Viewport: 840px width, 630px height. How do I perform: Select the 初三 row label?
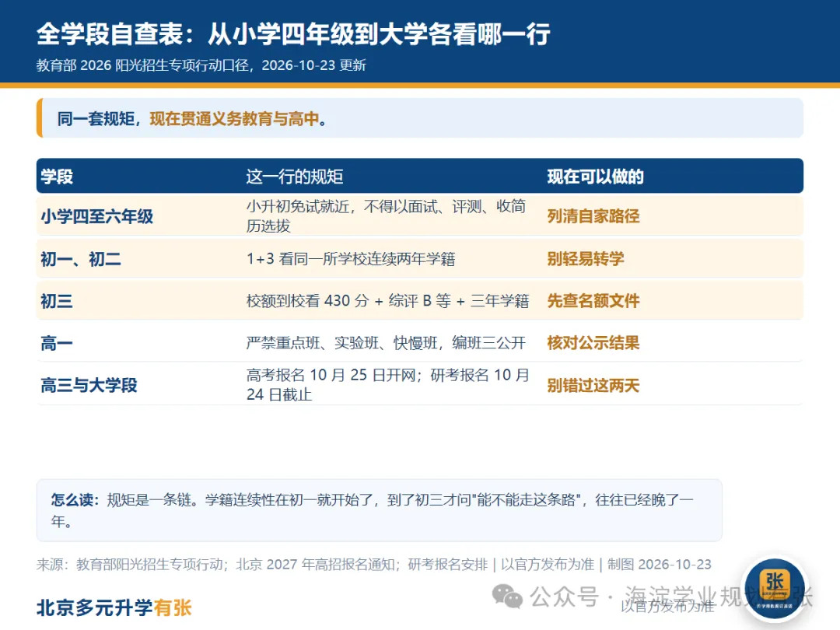57,300
